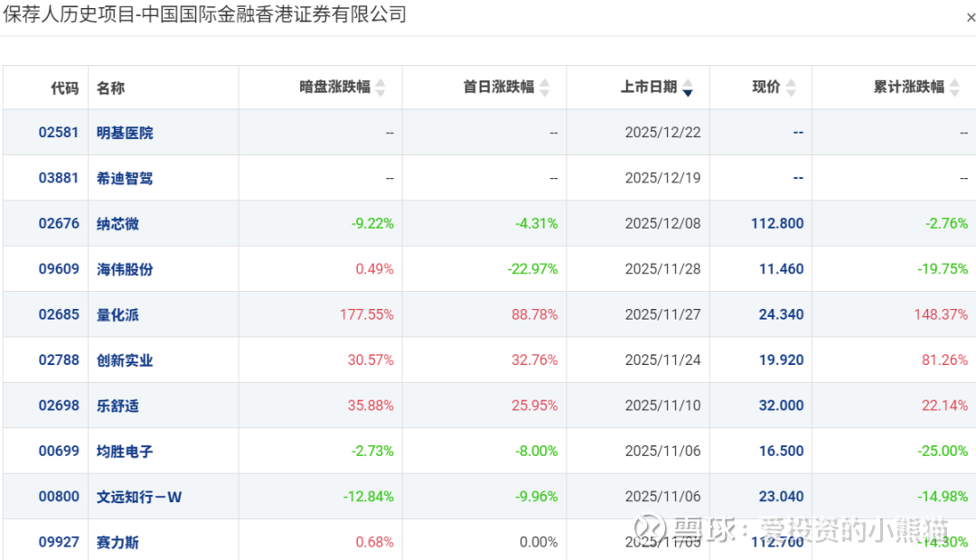Image resolution: width=976 pixels, height=560 pixels.
Task: Open stock code 00800
Action: pyautogui.click(x=59, y=496)
